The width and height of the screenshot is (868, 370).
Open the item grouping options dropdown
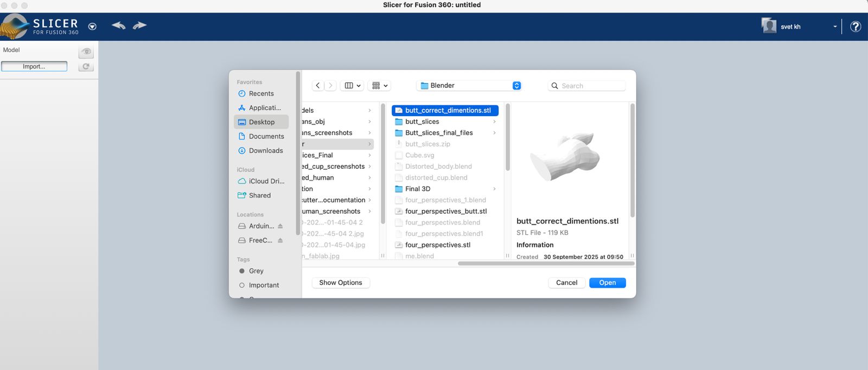[x=379, y=86]
